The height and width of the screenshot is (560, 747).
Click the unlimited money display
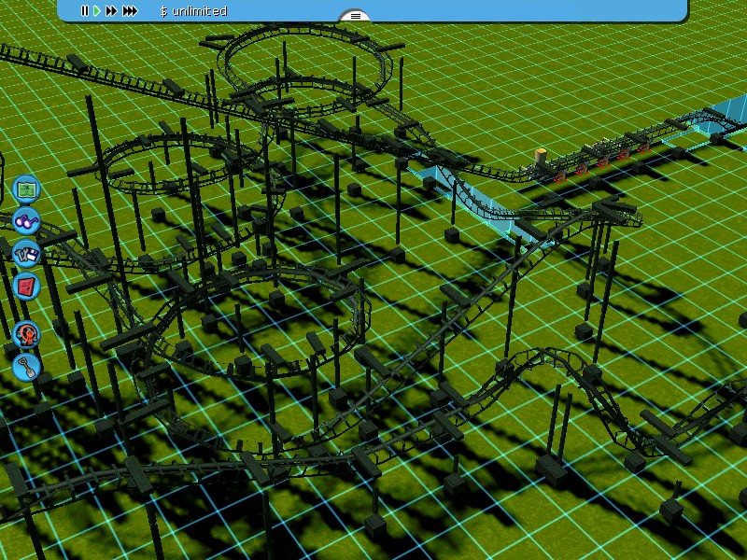(x=193, y=11)
